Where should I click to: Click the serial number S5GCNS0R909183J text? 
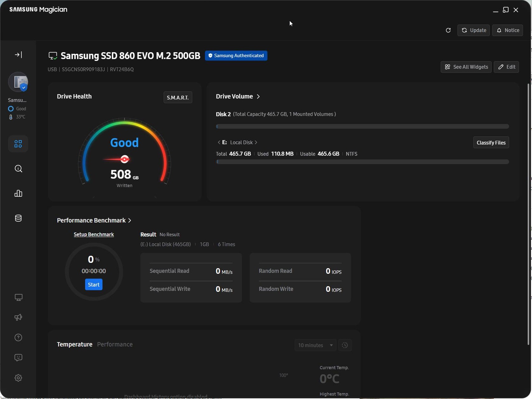click(83, 69)
